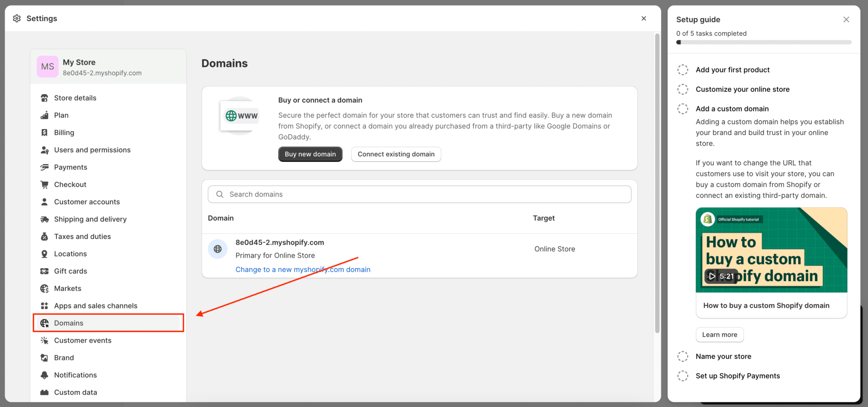Screen dimensions: 868x407
Task: Click the Billing receipt icon
Action: click(x=44, y=133)
